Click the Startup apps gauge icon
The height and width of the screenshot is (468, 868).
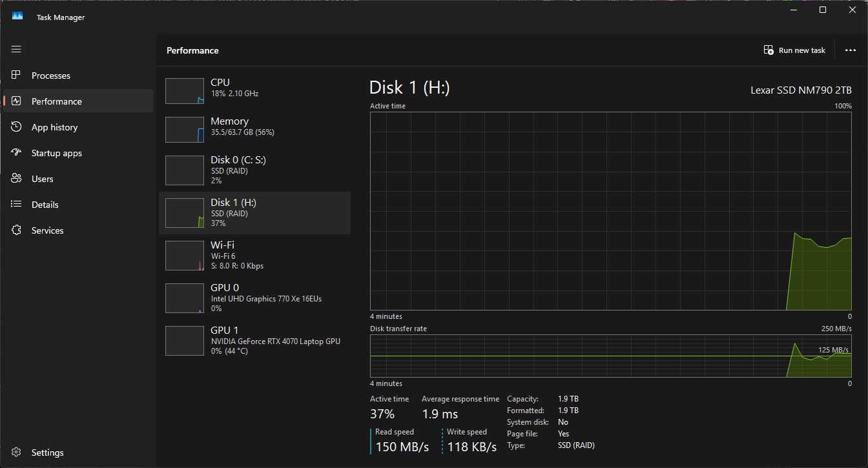pos(16,153)
